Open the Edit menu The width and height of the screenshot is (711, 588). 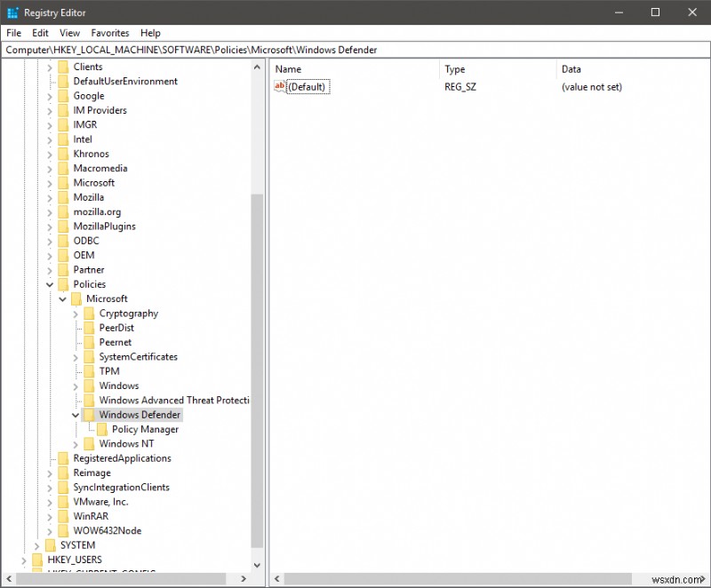tap(39, 33)
